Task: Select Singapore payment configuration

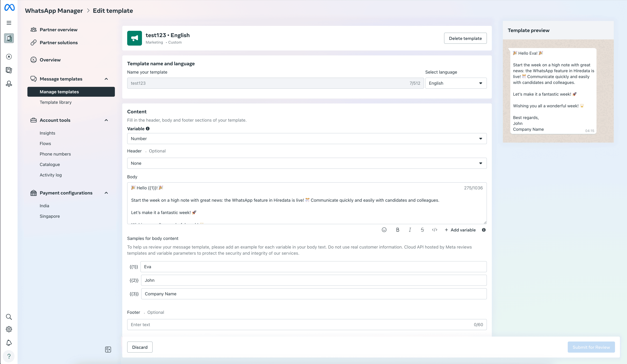Action: point(50,216)
